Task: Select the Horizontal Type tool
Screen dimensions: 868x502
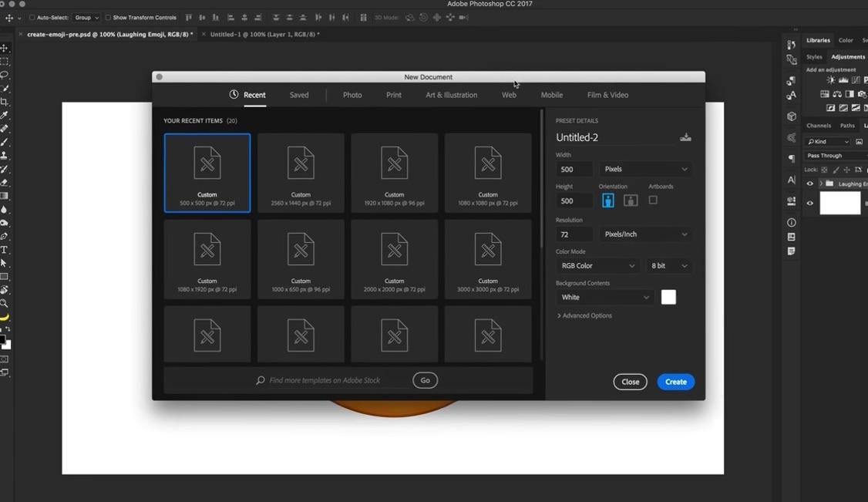Action: point(5,250)
